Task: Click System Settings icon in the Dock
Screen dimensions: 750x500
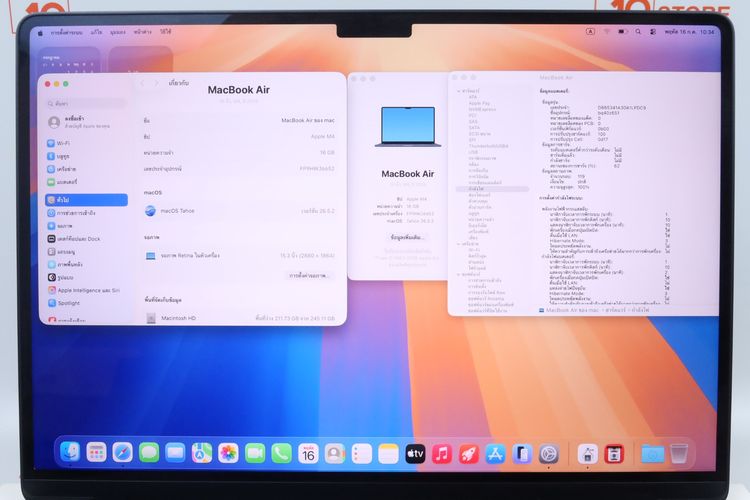Action: (x=549, y=454)
